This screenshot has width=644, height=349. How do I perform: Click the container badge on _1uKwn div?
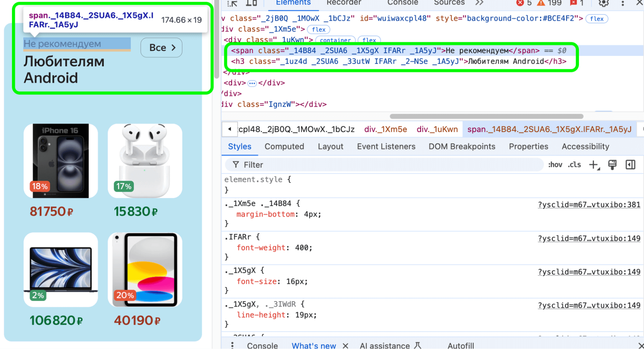click(x=335, y=40)
